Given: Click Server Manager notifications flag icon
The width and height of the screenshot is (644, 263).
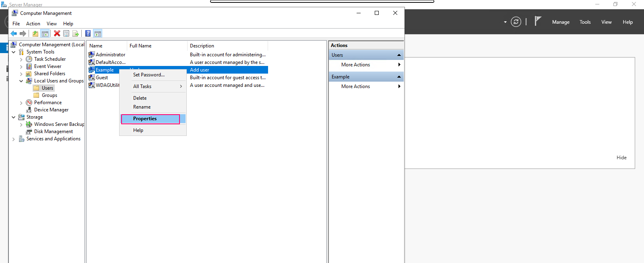Looking at the screenshot, I should click(x=538, y=21).
